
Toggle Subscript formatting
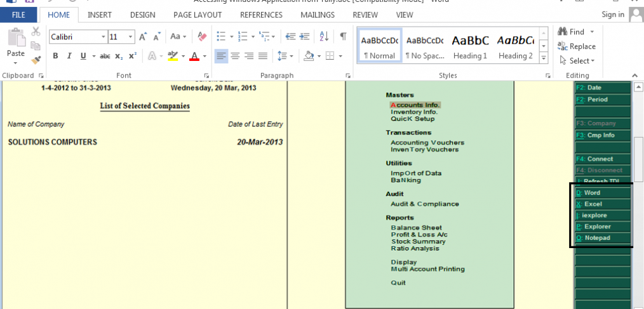coord(119,56)
